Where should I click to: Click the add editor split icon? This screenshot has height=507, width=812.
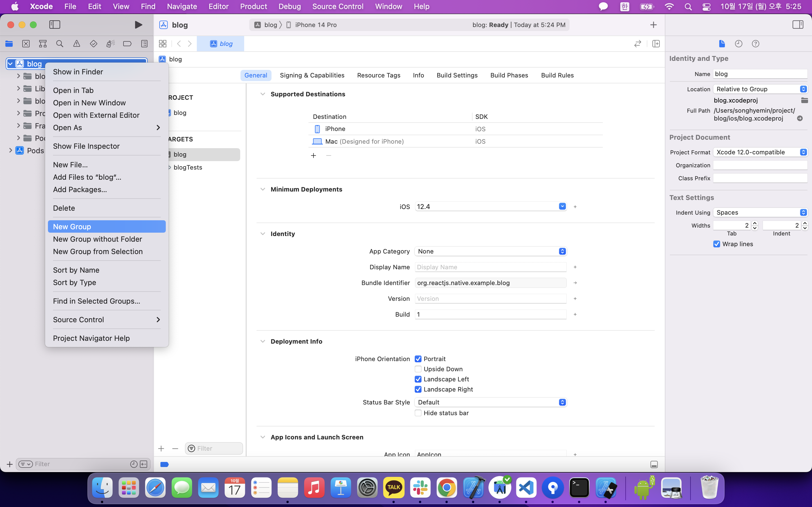656,44
